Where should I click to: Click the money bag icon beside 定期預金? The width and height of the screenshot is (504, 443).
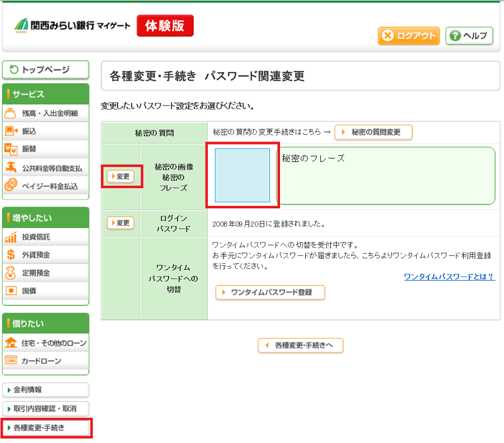pyautogui.click(x=10, y=273)
